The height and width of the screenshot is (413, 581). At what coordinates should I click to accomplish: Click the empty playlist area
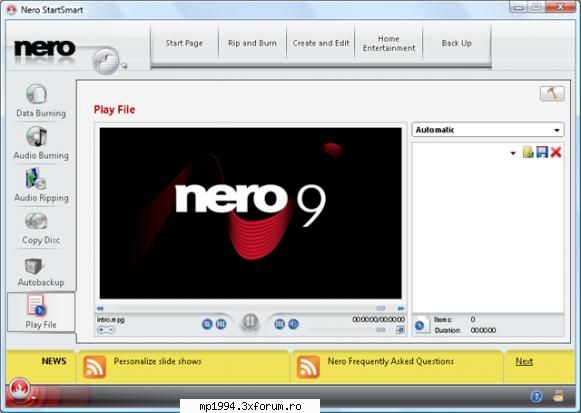point(488,235)
